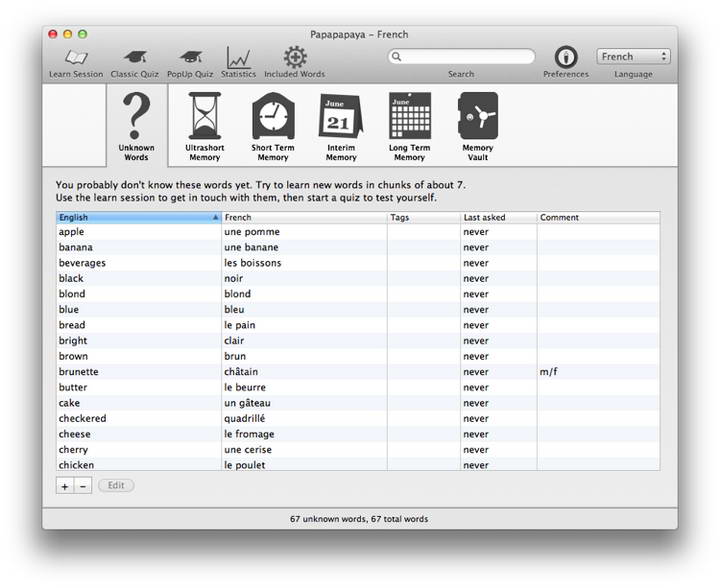Select the 'brunette' row
The image size is (720, 588).
point(358,372)
